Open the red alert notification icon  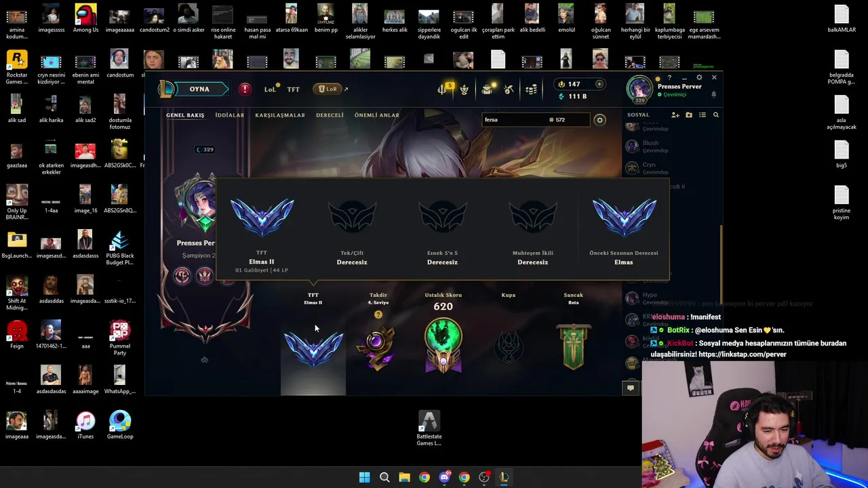245,89
